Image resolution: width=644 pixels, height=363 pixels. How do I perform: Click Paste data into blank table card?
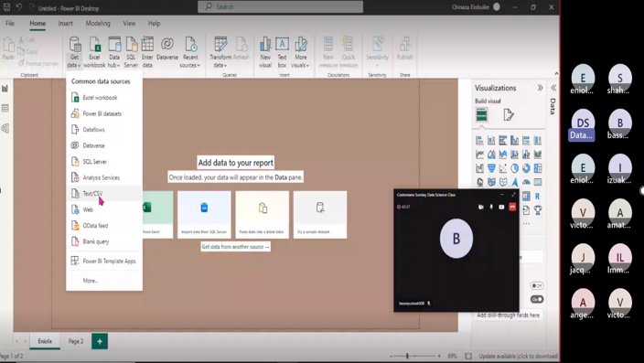coord(262,215)
